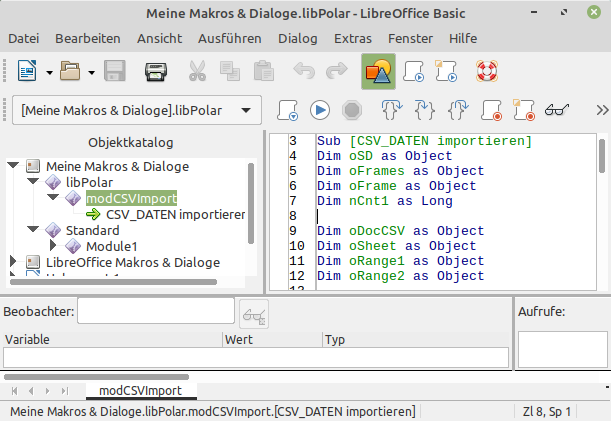Select the libPolar library entry
Image resolution: width=611 pixels, height=421 pixels.
pos(89,182)
